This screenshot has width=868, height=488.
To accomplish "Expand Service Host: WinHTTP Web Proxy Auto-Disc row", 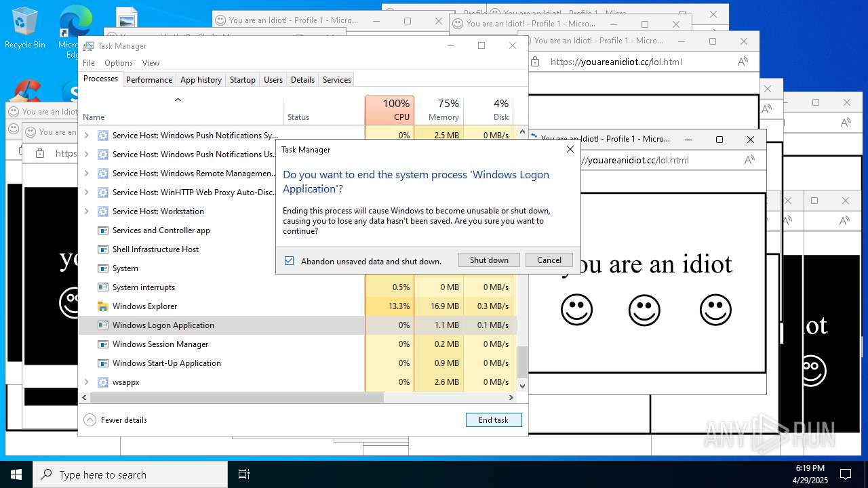I will (86, 192).
